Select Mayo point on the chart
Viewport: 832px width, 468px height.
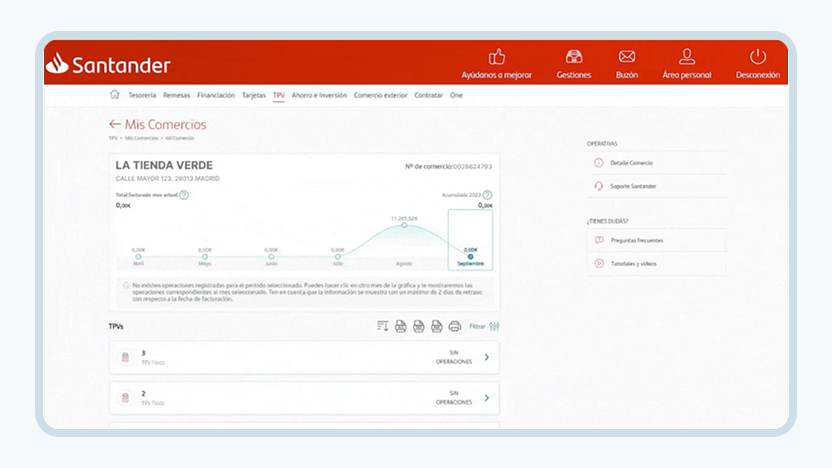[x=205, y=256]
